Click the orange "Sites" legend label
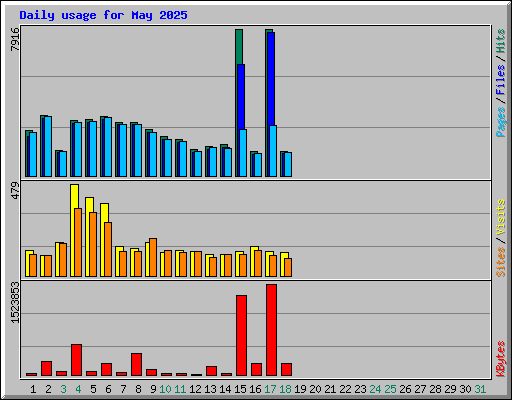 click(x=501, y=262)
